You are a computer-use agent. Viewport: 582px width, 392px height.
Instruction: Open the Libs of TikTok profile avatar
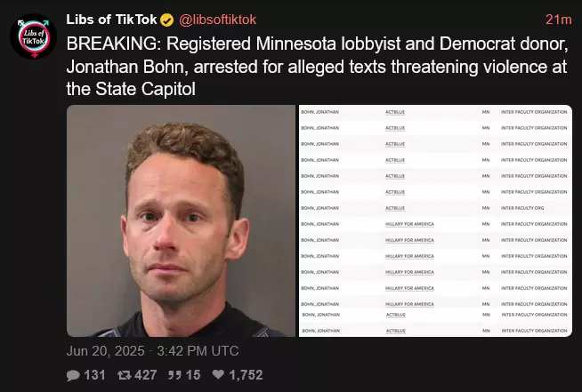pyautogui.click(x=34, y=36)
